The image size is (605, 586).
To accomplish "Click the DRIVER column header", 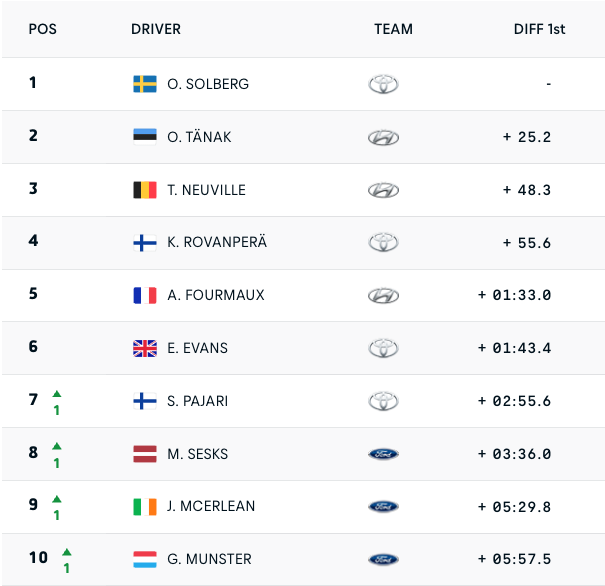I will coord(156,29).
